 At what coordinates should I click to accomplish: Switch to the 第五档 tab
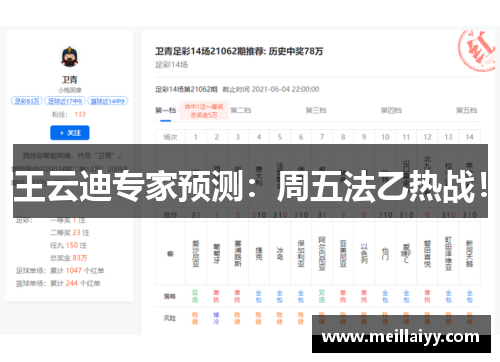(467, 110)
